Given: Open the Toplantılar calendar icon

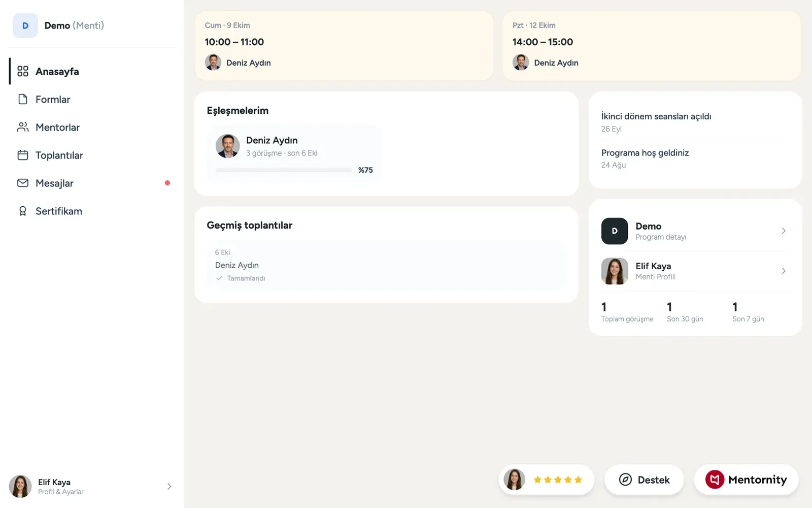Looking at the screenshot, I should (23, 155).
